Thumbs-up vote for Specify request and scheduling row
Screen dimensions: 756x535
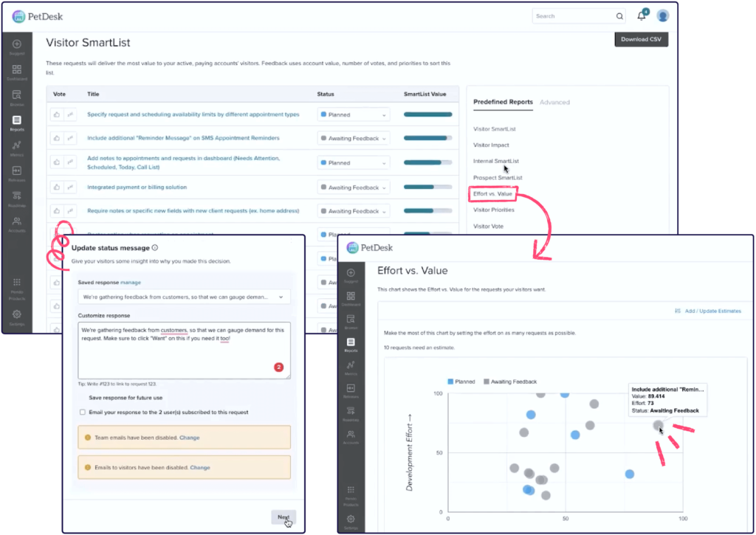point(57,114)
